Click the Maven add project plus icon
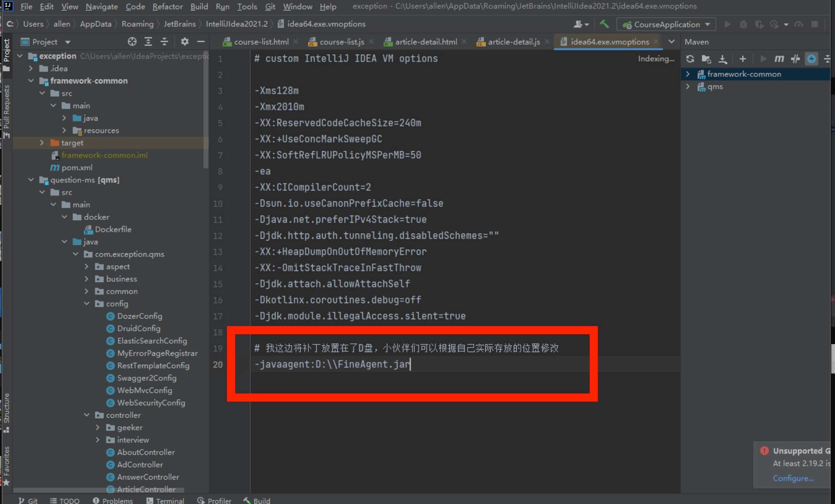The width and height of the screenshot is (835, 504). point(743,59)
